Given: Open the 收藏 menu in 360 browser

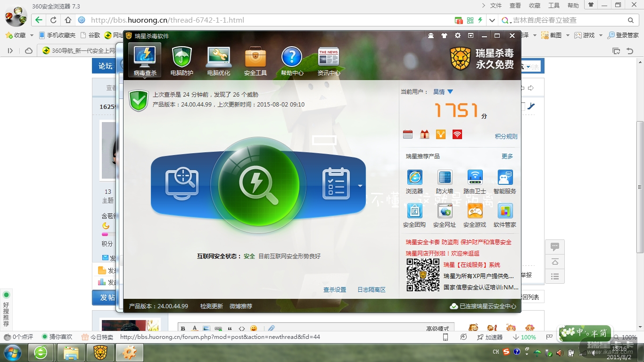Looking at the screenshot, I should 535,6.
